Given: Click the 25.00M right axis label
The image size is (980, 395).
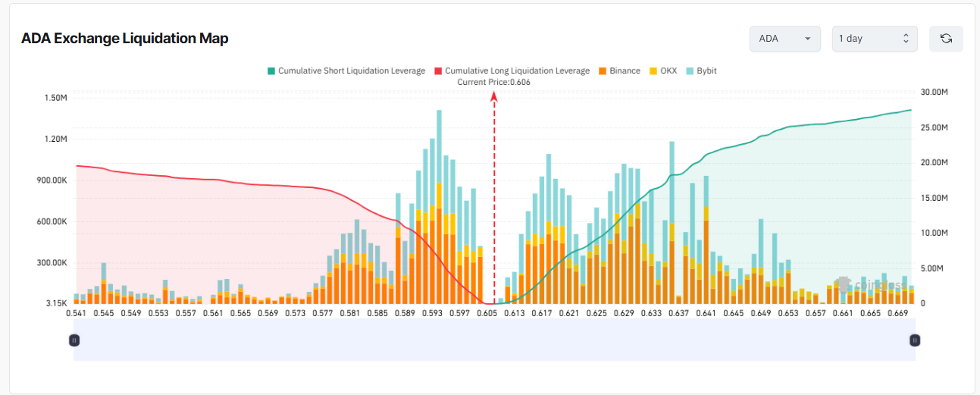Looking at the screenshot, I should [x=935, y=127].
